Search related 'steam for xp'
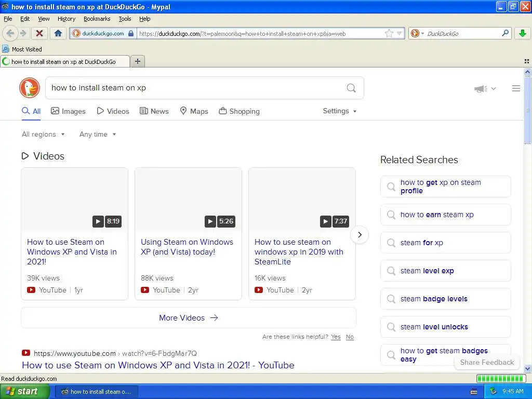Image resolution: width=532 pixels, height=399 pixels. click(x=445, y=243)
